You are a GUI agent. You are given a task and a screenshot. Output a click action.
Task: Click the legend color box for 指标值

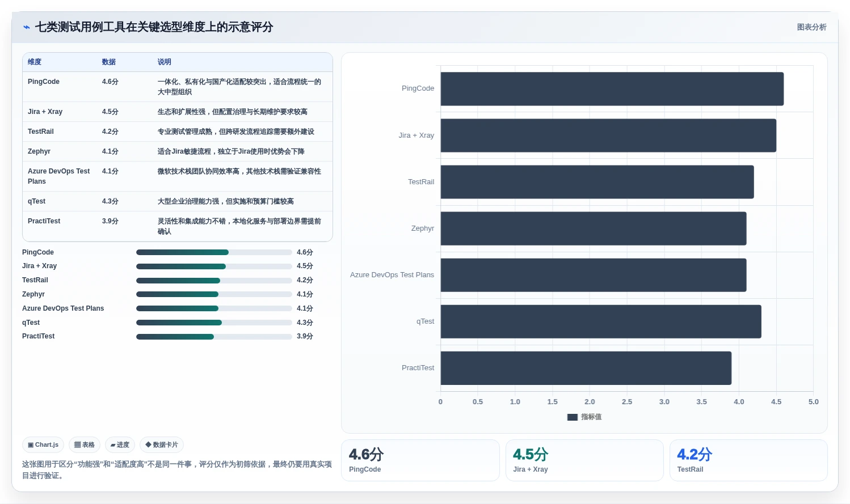coord(572,417)
